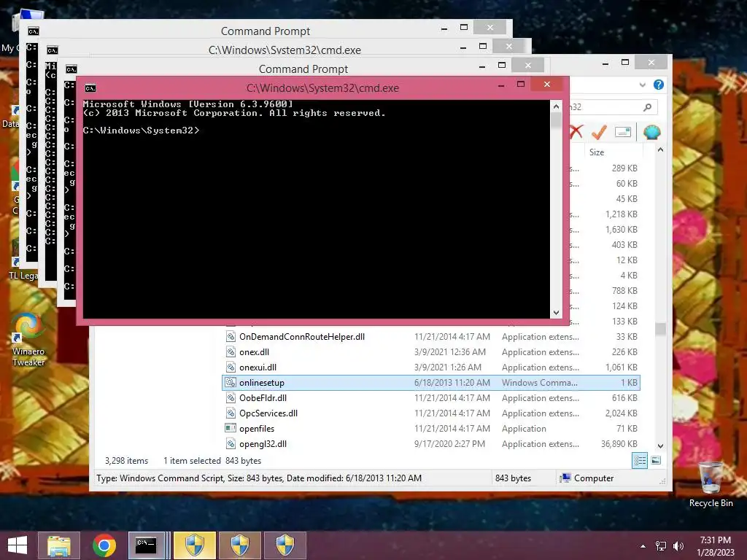The image size is (747, 560).
Task: Click file icon beside onexui.dll
Action: pyautogui.click(x=231, y=367)
